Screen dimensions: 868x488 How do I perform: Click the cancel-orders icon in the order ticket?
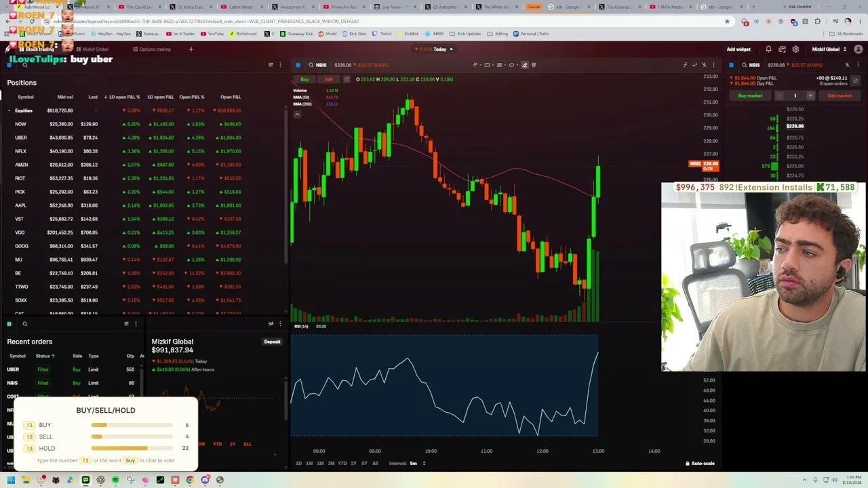click(x=855, y=81)
